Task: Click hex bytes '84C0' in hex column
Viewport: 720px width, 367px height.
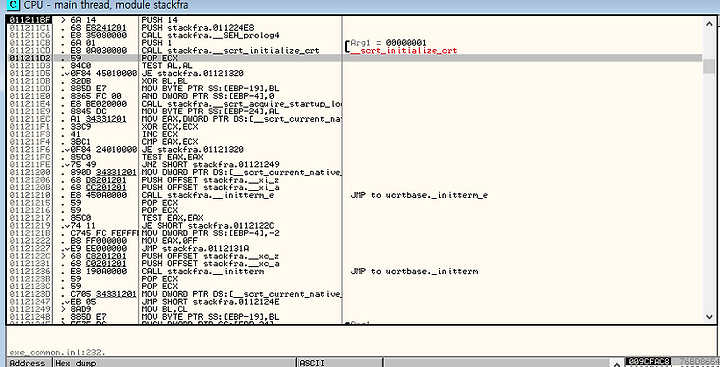Action: pyautogui.click(x=80, y=66)
